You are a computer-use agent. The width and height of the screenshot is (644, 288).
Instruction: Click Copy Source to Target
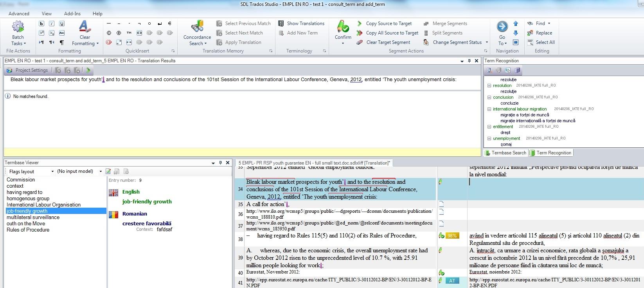(x=384, y=24)
